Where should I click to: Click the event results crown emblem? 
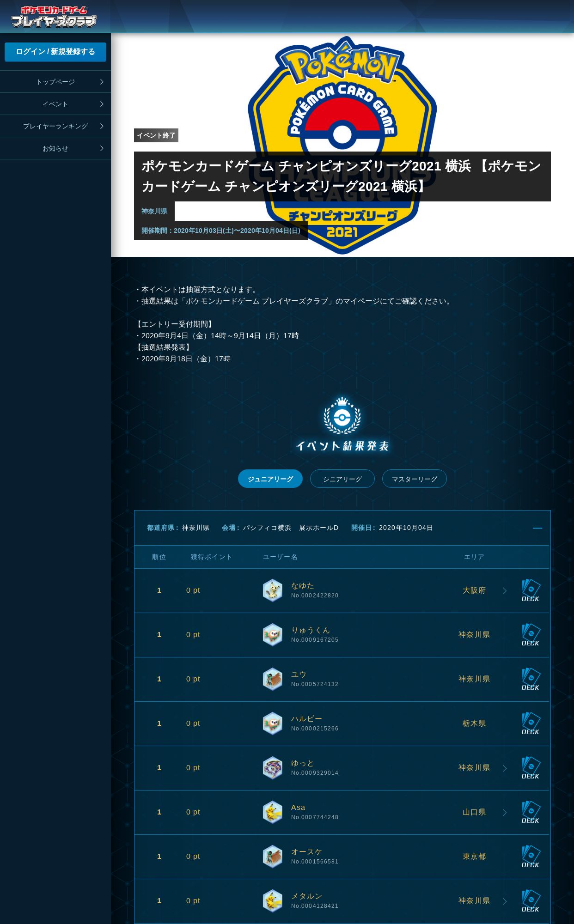(342, 415)
